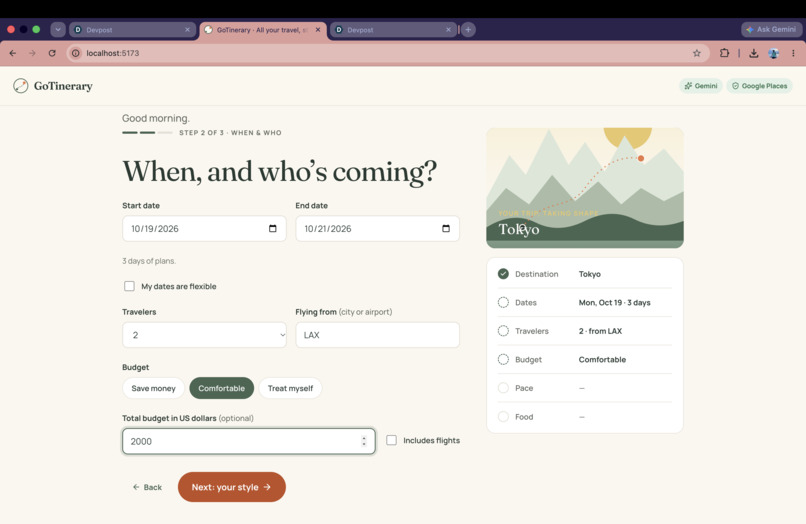Click Mon, Oct 19 · 3 days text
The width and height of the screenshot is (806, 524).
614,302
